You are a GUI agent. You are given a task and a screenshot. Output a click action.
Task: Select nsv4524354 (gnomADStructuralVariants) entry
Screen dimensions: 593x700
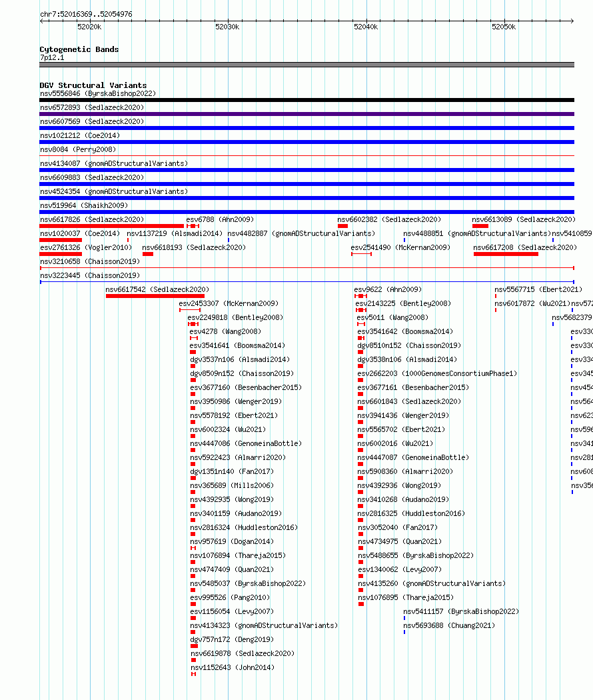(x=114, y=191)
